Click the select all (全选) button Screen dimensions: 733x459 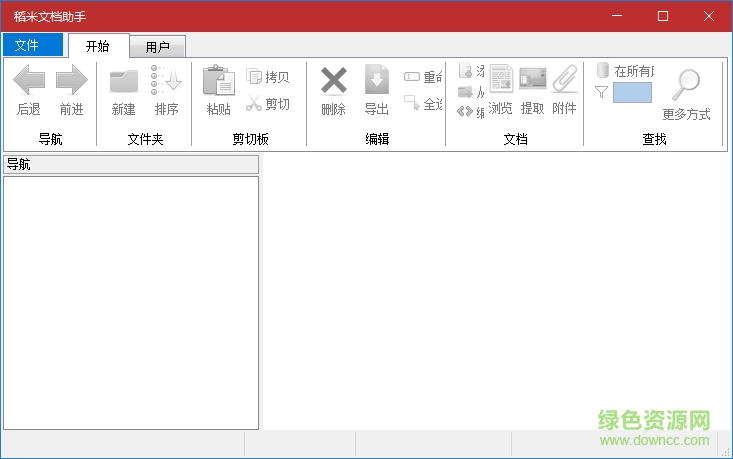coord(423,104)
